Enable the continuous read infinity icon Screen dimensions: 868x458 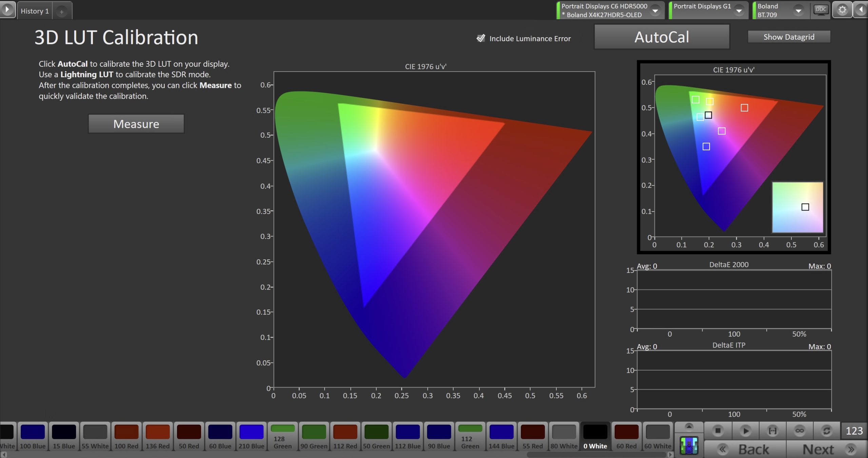tap(800, 431)
